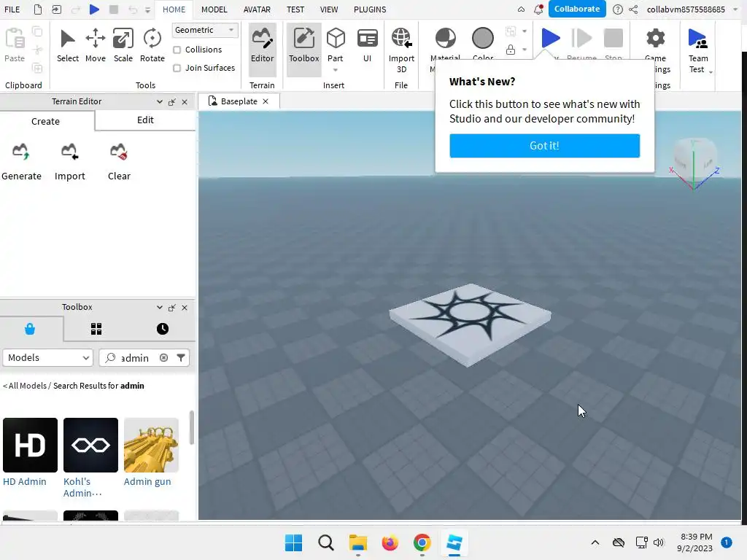Select the Kohl's Admin thumbnail
This screenshot has width=747, height=560.
pos(90,446)
